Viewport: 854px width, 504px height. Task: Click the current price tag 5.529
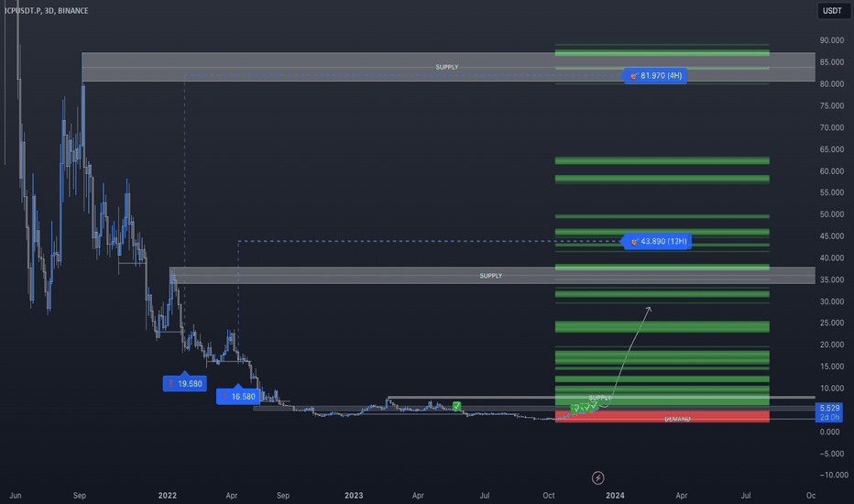tap(829, 408)
